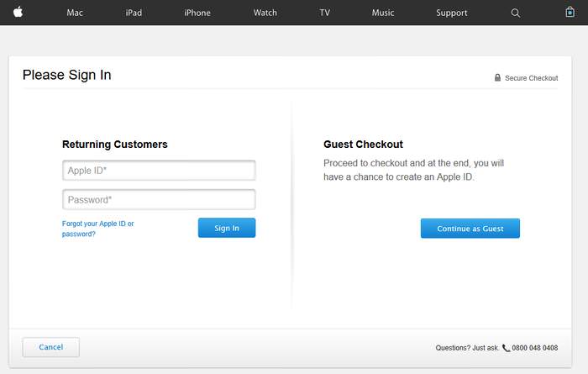This screenshot has height=374, width=588.
Task: Click the Sign In button
Action: coord(227,228)
